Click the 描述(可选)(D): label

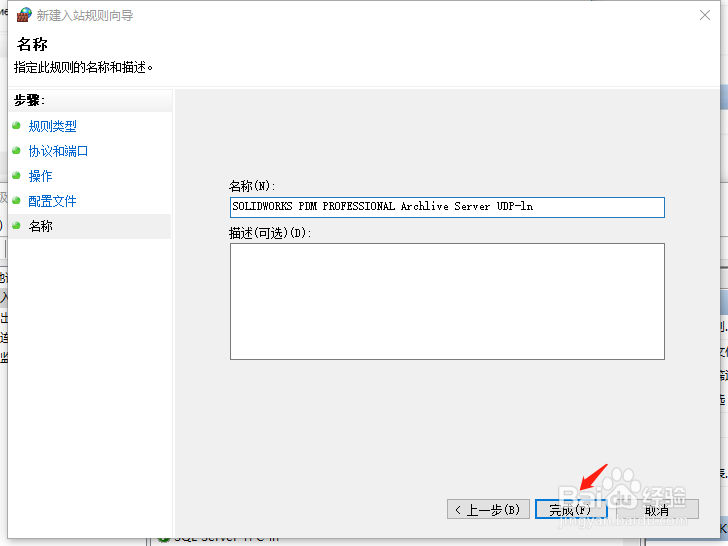point(270,233)
